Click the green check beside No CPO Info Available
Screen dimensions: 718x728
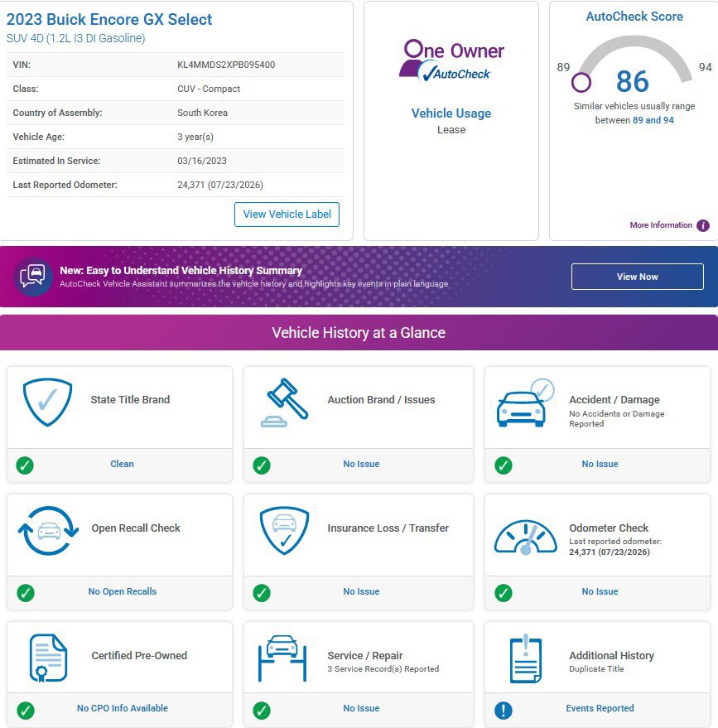(26, 710)
